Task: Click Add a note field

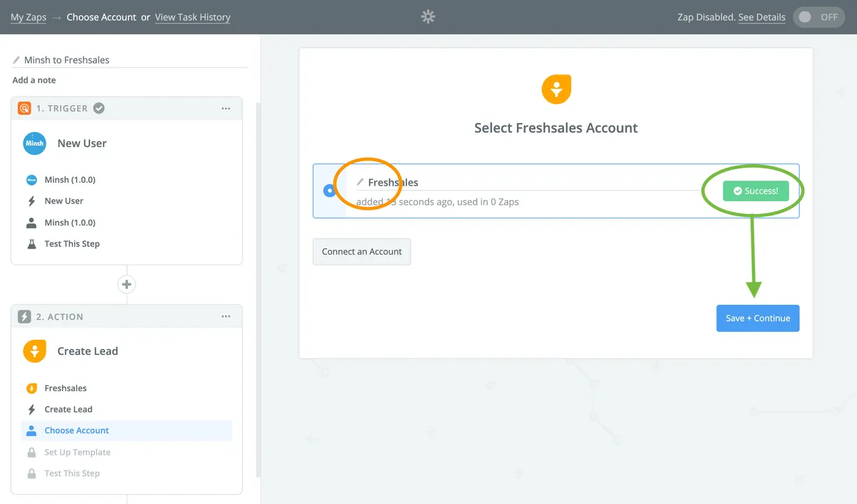Action: tap(34, 80)
